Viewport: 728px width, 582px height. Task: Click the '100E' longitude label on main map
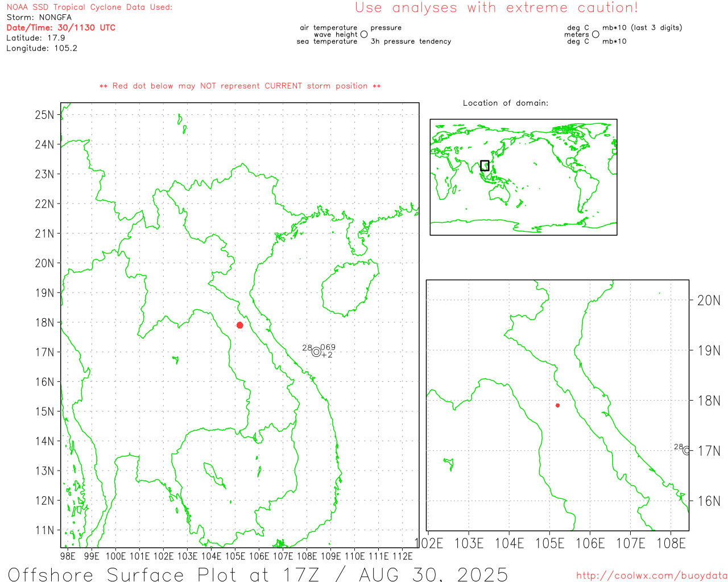point(115,556)
